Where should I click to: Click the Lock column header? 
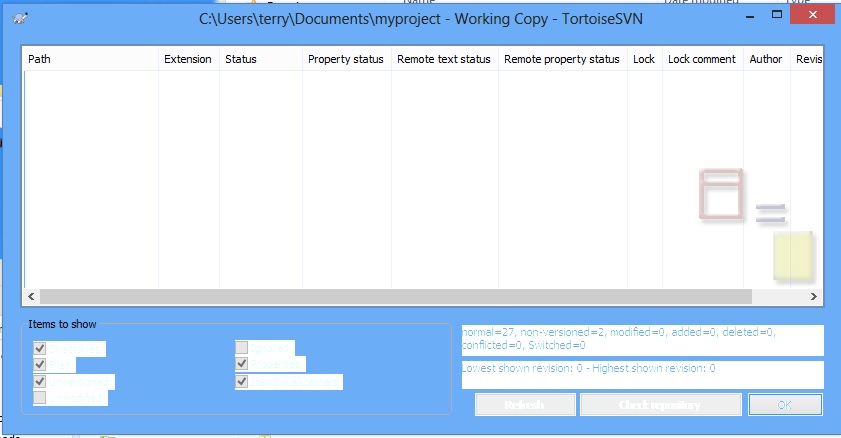pyautogui.click(x=645, y=59)
